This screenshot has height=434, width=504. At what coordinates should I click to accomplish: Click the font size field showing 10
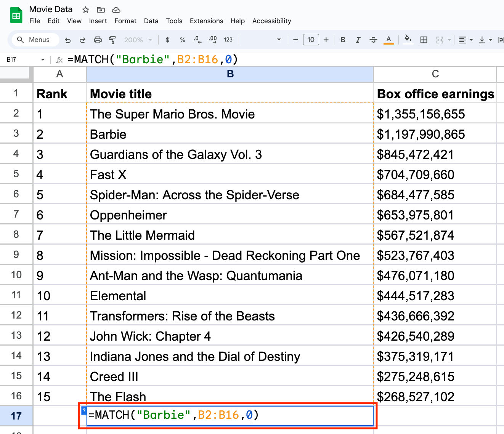click(311, 40)
